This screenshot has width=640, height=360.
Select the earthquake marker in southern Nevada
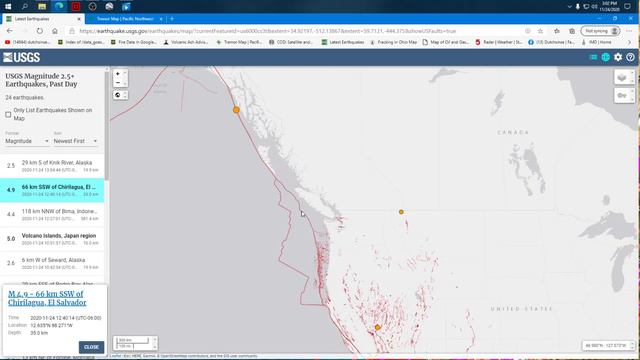pos(378,327)
